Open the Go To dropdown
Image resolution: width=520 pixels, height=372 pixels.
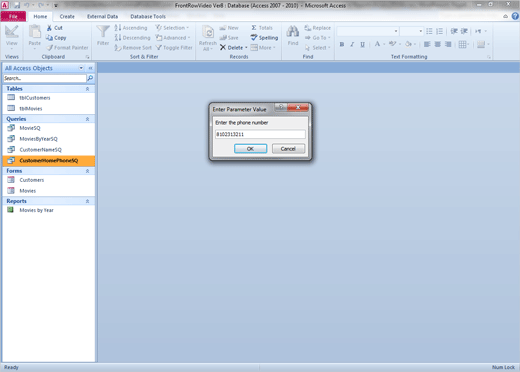pyautogui.click(x=317, y=38)
